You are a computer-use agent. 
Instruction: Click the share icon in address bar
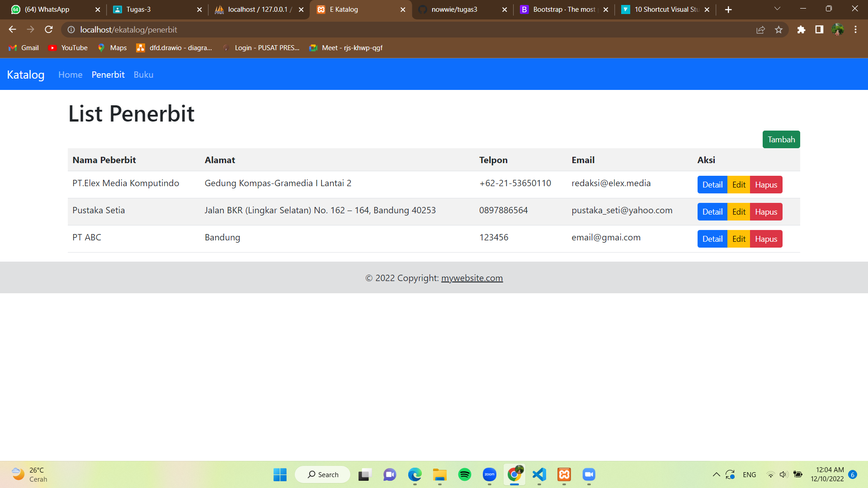[761, 29]
